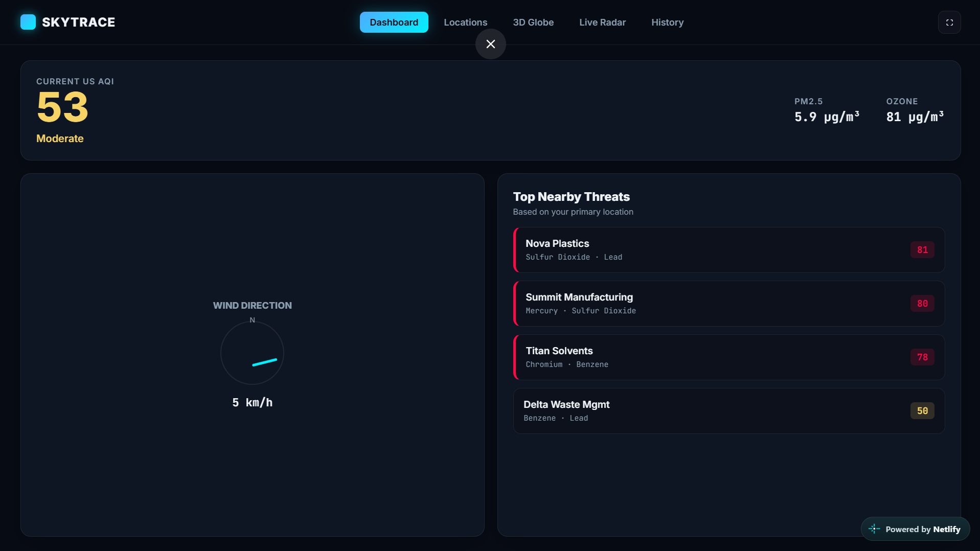The width and height of the screenshot is (980, 551).
Task: Click "Based on your primary location" text
Action: pyautogui.click(x=573, y=212)
